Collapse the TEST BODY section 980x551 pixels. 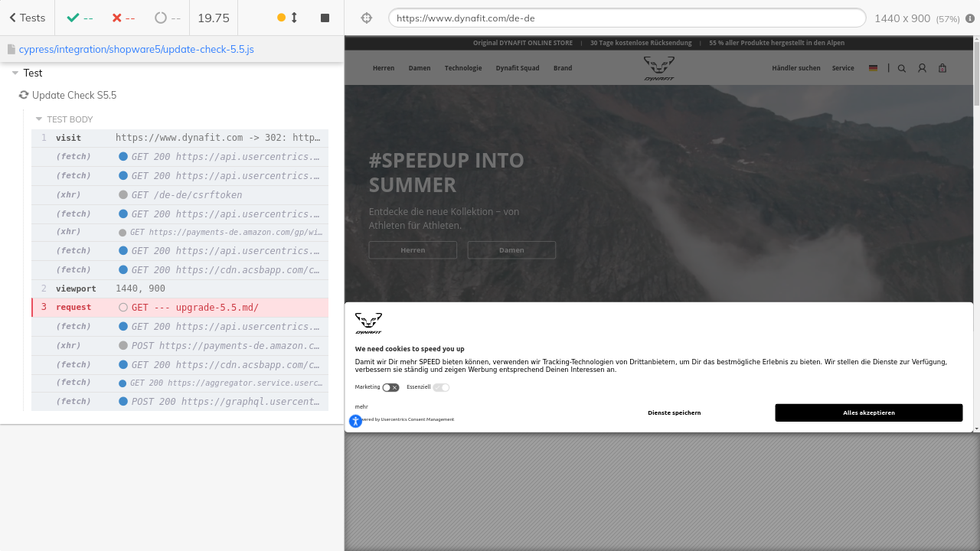point(39,119)
